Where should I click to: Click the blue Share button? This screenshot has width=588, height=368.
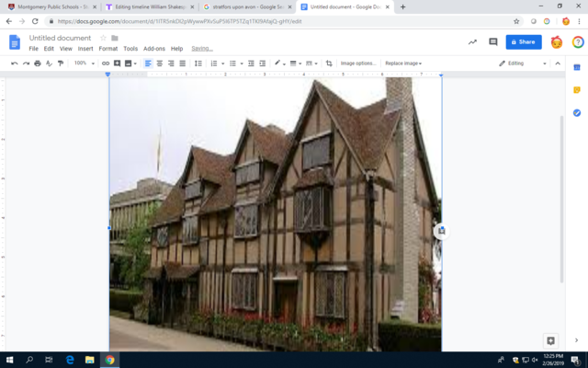click(x=524, y=42)
